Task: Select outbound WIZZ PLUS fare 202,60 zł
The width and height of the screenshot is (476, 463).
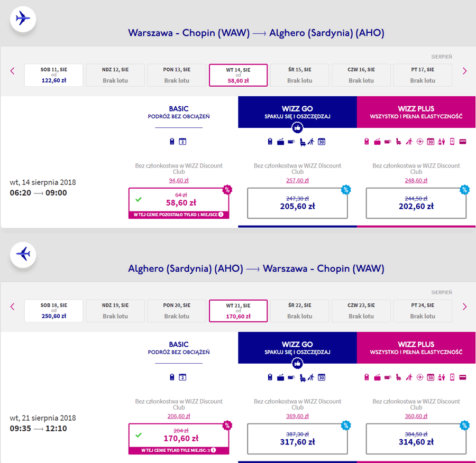Action: [416, 203]
